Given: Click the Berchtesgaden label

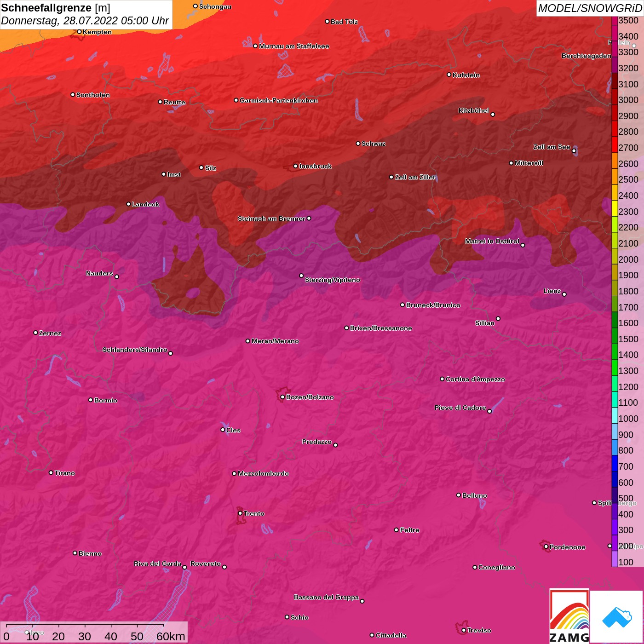Looking at the screenshot, I should [x=586, y=56].
